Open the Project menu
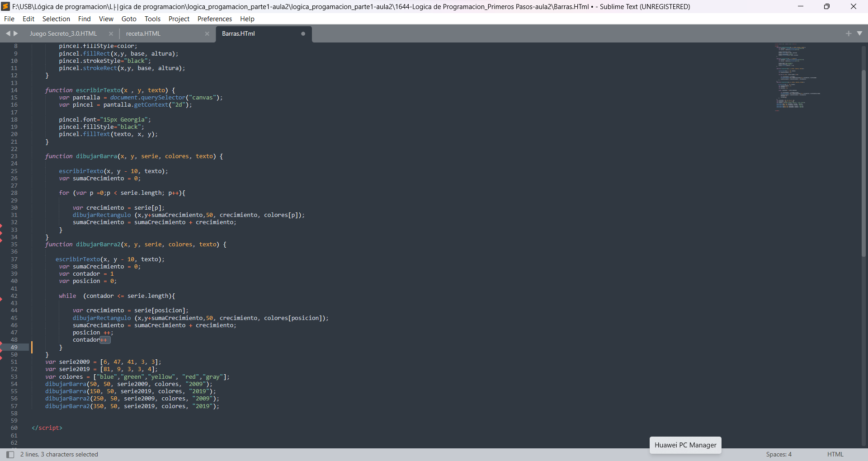 click(x=179, y=19)
